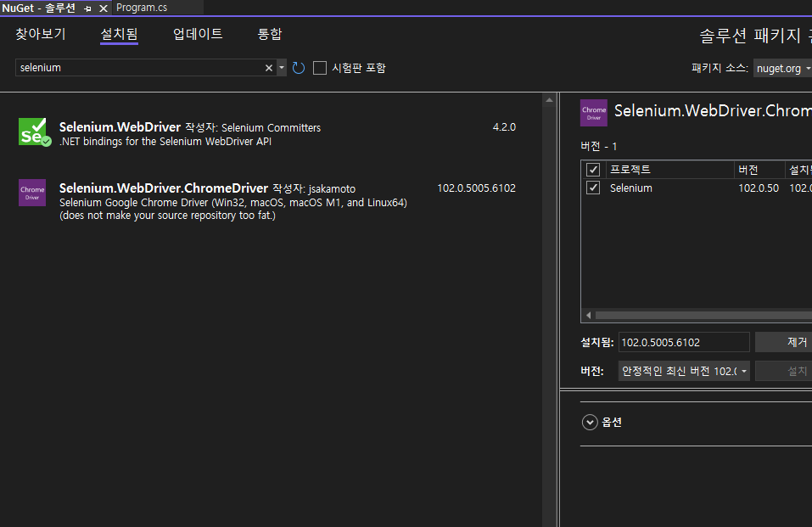Toggle the 시험판 포함 prerelease checkbox

coord(320,68)
